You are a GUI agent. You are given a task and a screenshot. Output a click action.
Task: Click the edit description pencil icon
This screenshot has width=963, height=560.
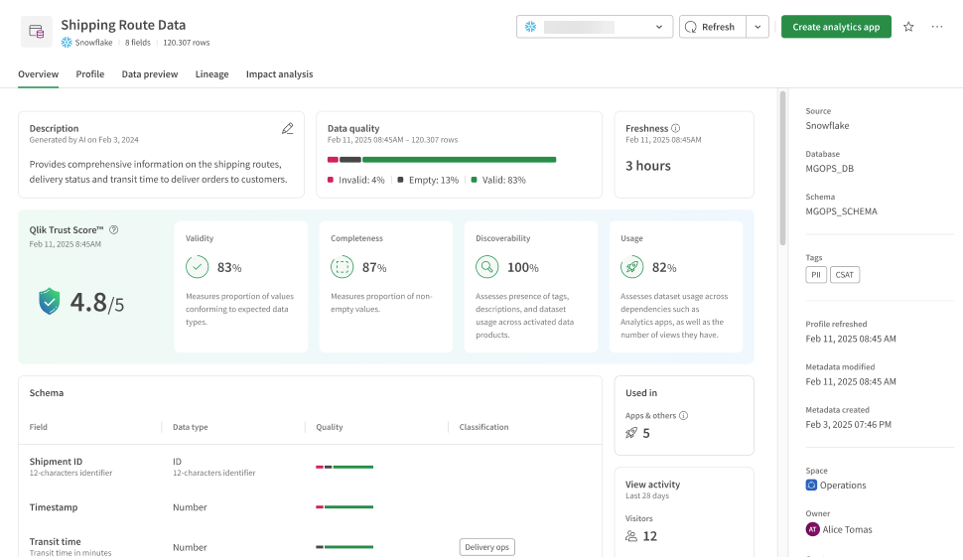point(288,128)
